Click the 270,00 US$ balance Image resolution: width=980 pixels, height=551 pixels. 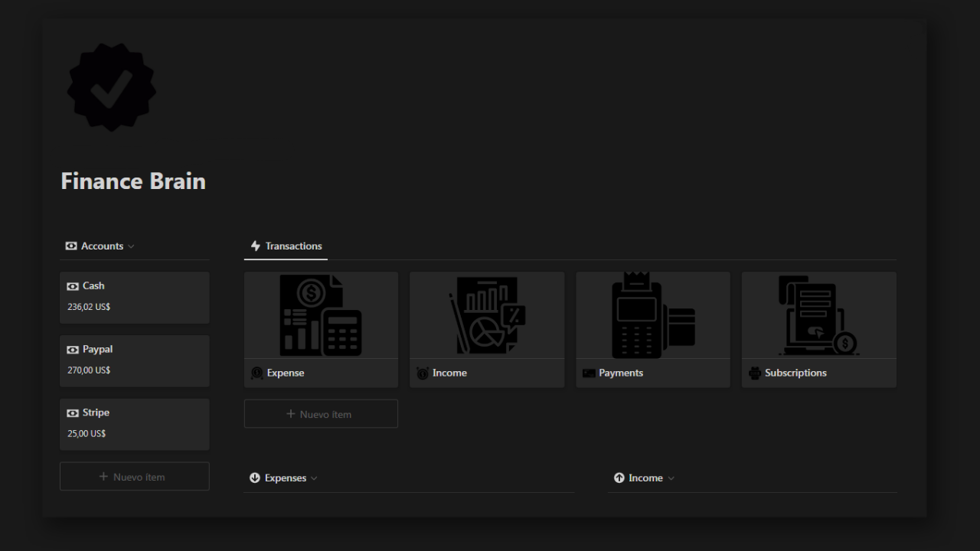click(x=89, y=370)
